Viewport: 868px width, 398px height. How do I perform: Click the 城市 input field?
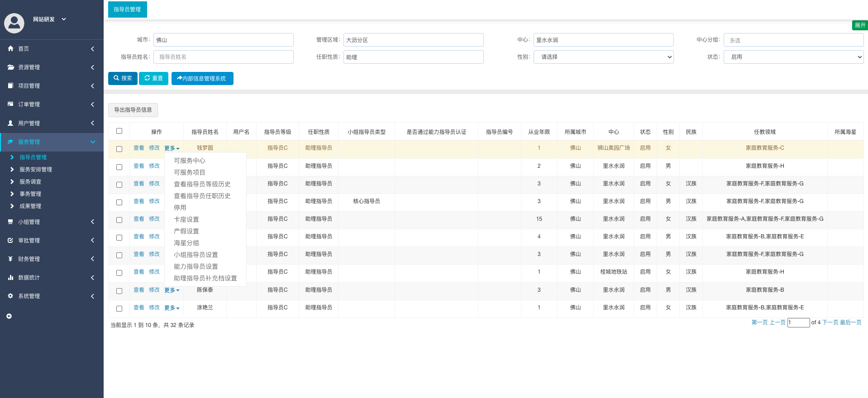click(x=224, y=40)
